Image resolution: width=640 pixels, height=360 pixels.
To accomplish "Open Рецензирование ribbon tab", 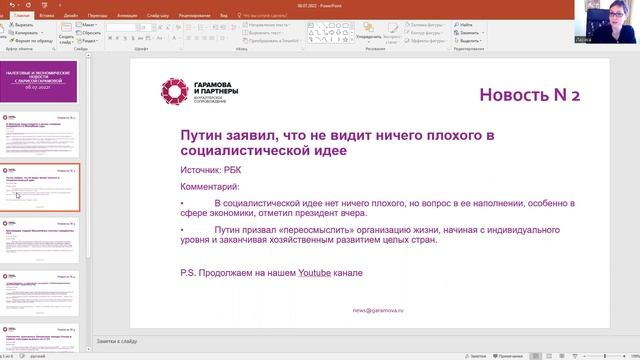I will point(195,16).
